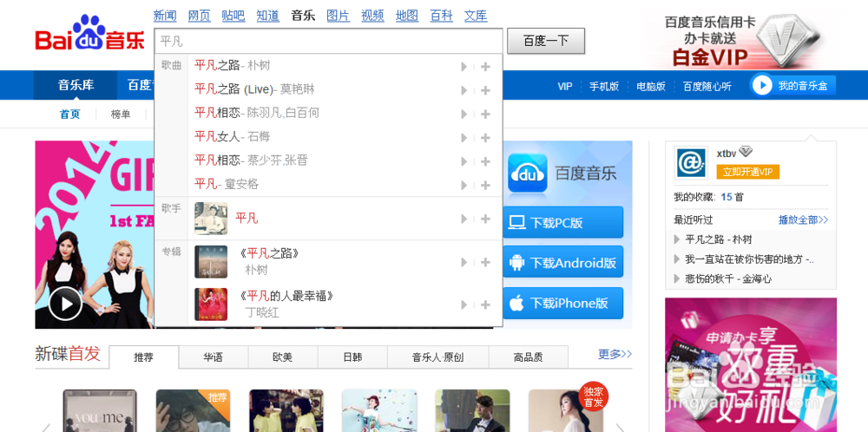The width and height of the screenshot is (868, 432).
Task: Select the 推荐 tab under 新碟首发
Action: tap(144, 357)
